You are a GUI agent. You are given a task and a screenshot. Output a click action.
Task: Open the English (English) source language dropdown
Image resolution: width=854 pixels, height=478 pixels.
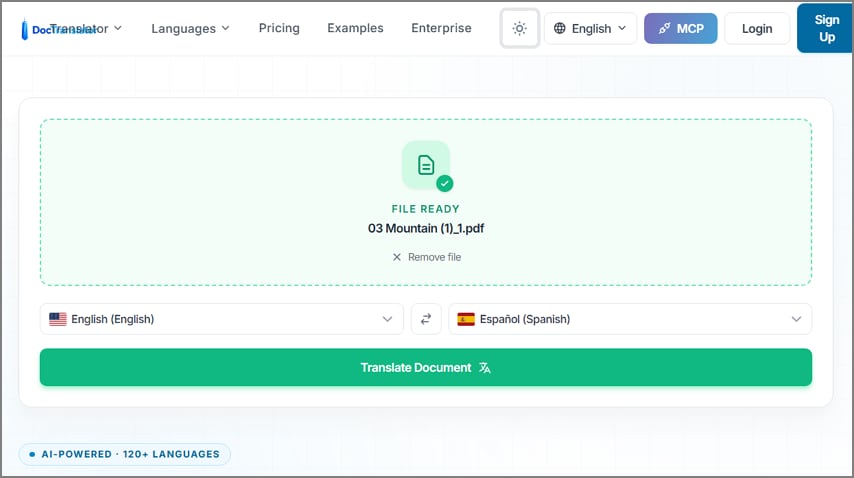pyautogui.click(x=222, y=319)
